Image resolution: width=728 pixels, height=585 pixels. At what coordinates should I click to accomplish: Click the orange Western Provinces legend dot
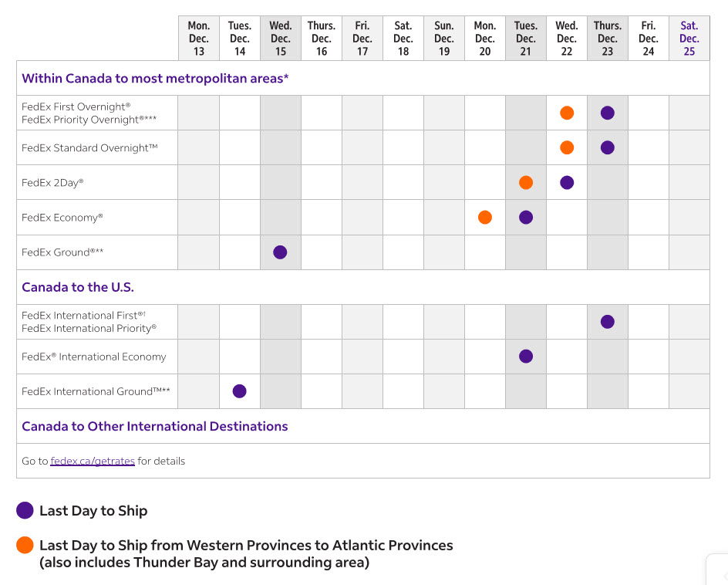(x=25, y=545)
